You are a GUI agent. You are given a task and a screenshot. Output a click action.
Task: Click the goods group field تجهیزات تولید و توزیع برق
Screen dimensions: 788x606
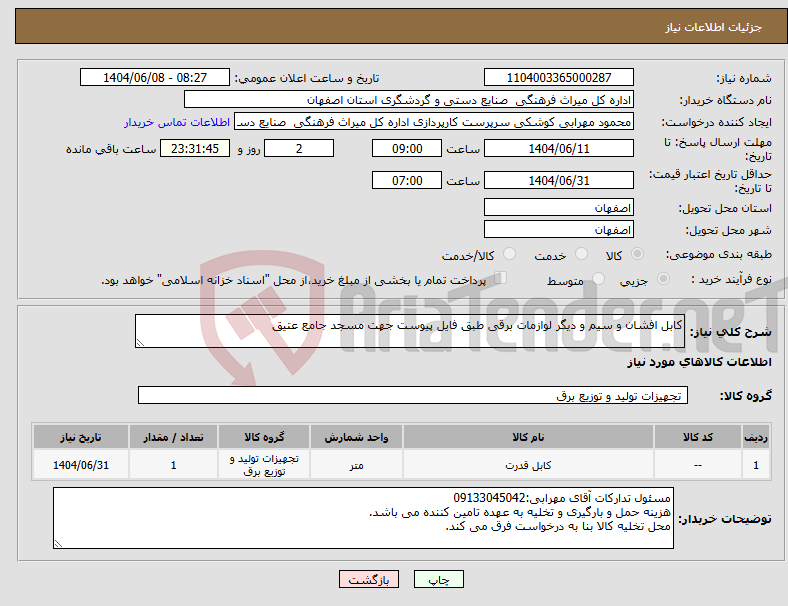point(413,395)
